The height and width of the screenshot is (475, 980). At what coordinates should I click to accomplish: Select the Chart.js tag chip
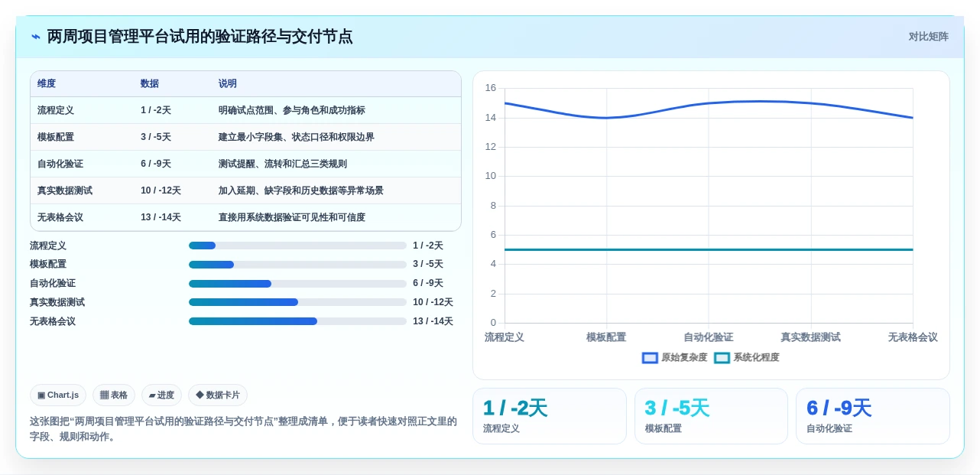click(58, 395)
